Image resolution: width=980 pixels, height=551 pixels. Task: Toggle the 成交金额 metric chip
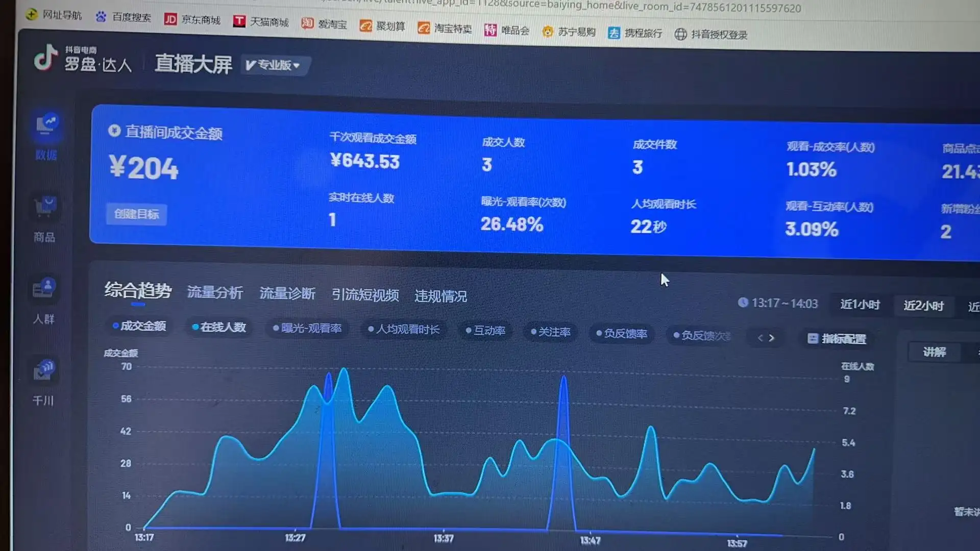pyautogui.click(x=139, y=326)
